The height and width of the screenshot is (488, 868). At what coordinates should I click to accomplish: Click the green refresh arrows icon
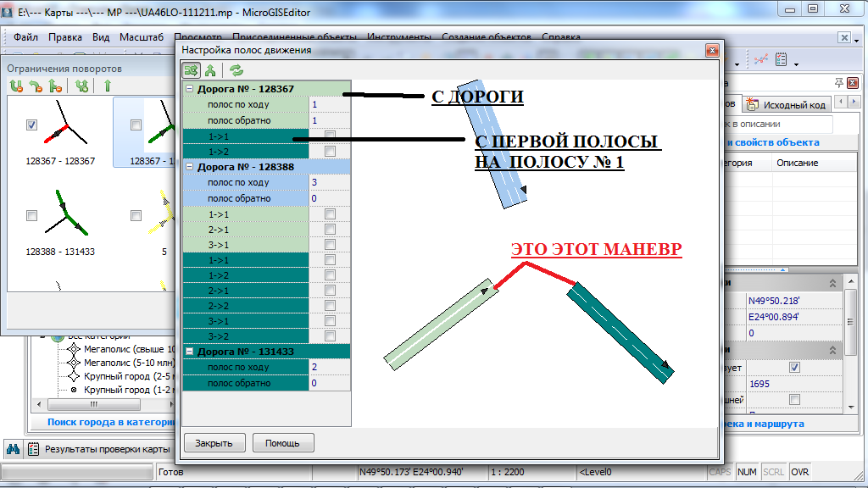(x=236, y=70)
